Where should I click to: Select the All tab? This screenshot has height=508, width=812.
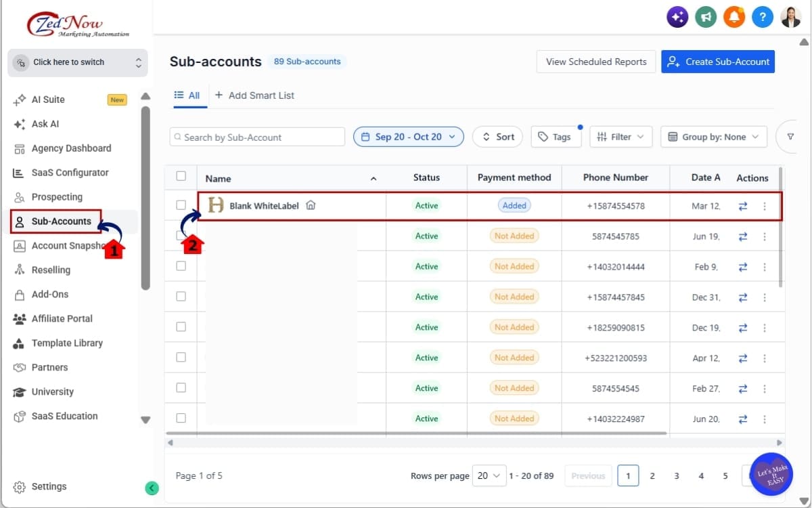point(187,96)
